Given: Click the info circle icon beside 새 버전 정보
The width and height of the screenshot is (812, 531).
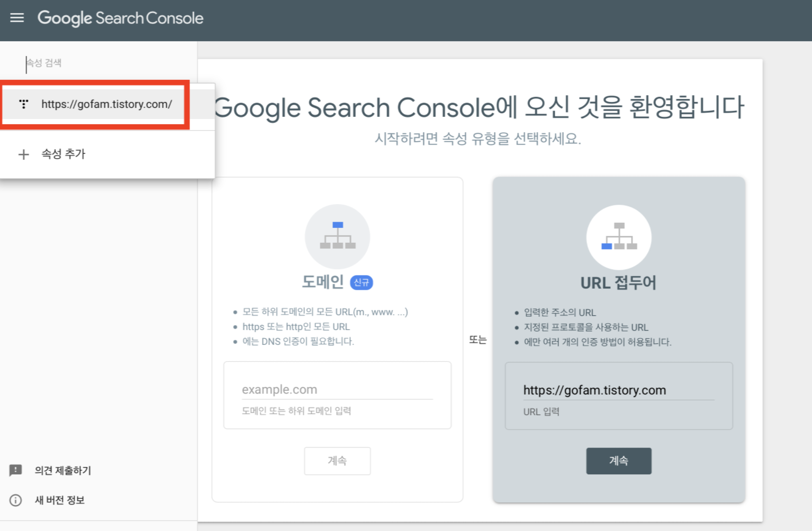Looking at the screenshot, I should pos(16,500).
